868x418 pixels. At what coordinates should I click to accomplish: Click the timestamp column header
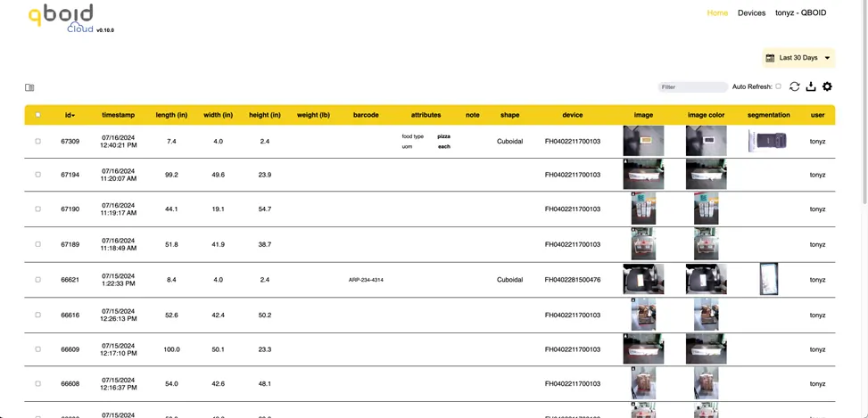(x=118, y=115)
